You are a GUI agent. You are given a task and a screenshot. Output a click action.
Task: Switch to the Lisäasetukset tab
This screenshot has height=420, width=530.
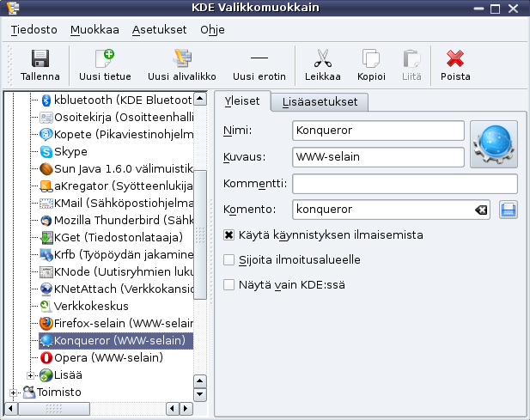320,101
